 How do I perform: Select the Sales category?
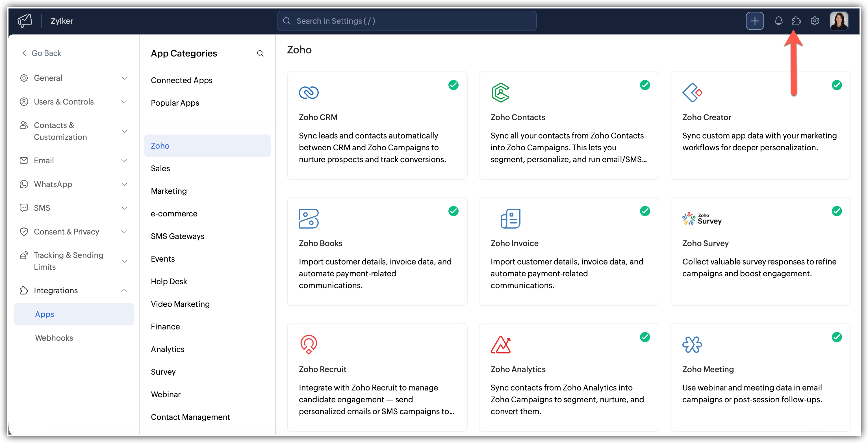(160, 168)
